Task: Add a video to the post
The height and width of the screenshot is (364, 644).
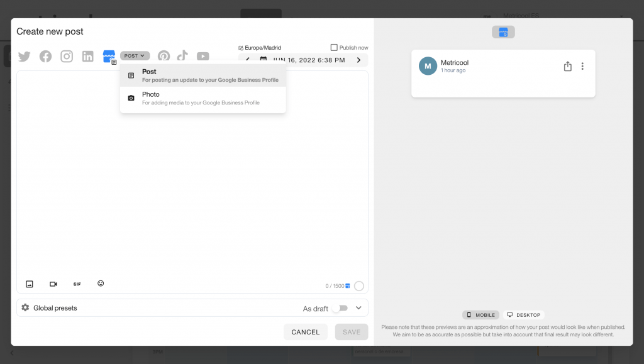Action: pos(53,284)
